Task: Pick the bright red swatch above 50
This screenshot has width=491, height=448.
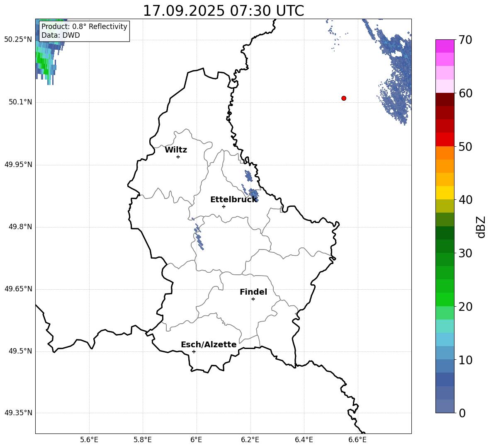Action: pyautogui.click(x=445, y=140)
